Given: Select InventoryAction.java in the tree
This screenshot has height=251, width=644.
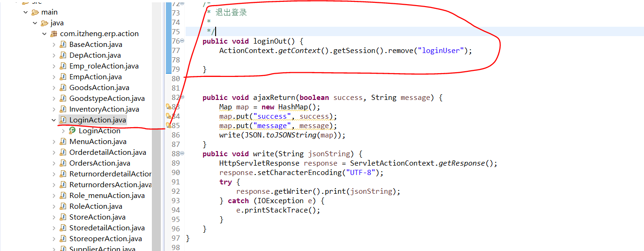Looking at the screenshot, I should 104,109.
